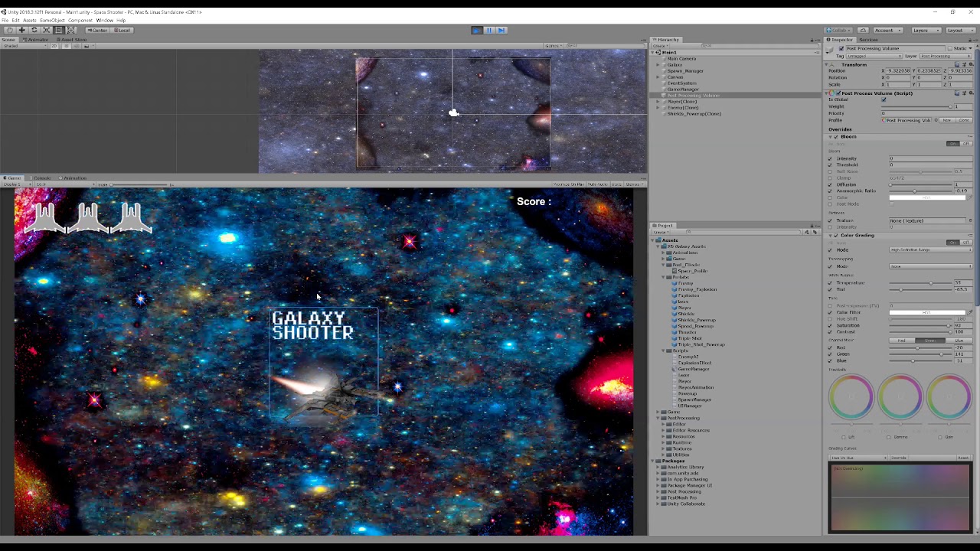Screen dimensions: 980x551
Task: Open the Tonemapping Mode dropdown
Action: [x=930, y=266]
